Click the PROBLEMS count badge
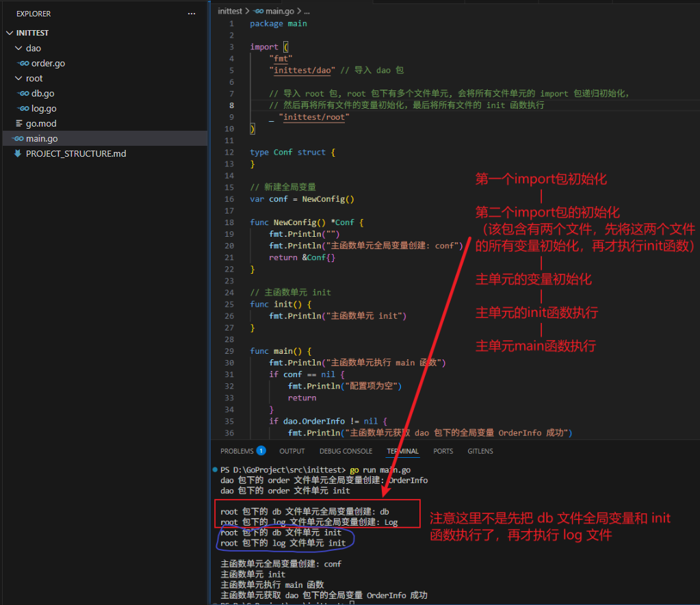This screenshot has width=700, height=605. tap(261, 450)
